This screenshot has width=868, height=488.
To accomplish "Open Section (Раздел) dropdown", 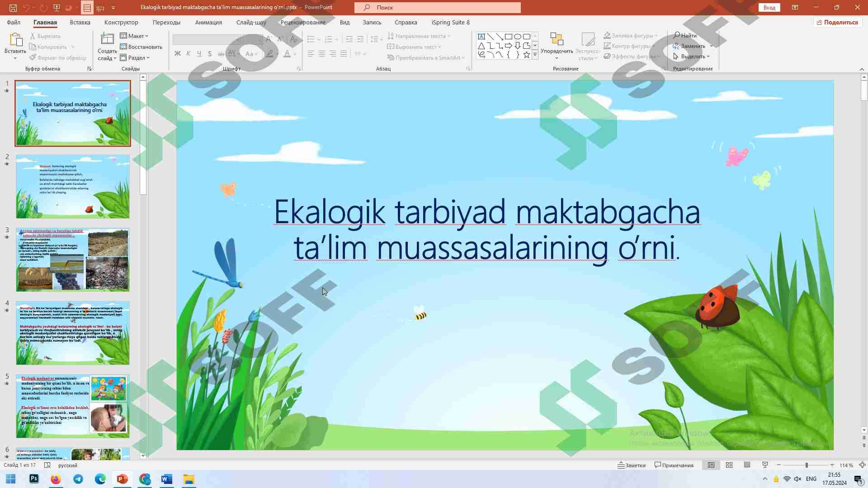I will tap(135, 57).
